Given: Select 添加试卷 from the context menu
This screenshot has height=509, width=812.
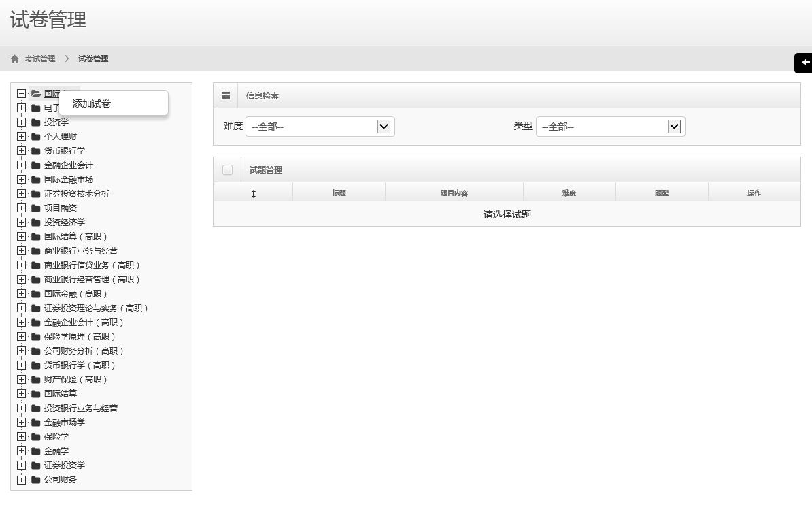Looking at the screenshot, I should coord(92,104).
